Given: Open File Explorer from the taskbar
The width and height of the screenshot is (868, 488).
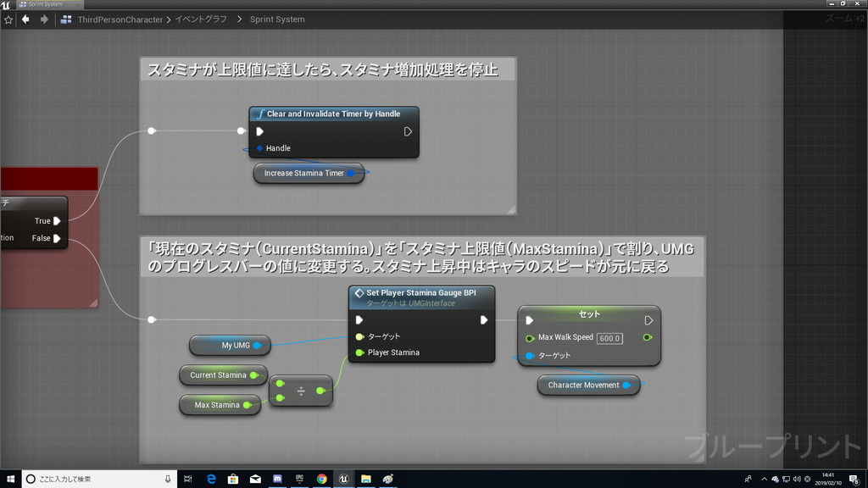Looking at the screenshot, I should point(366,480).
